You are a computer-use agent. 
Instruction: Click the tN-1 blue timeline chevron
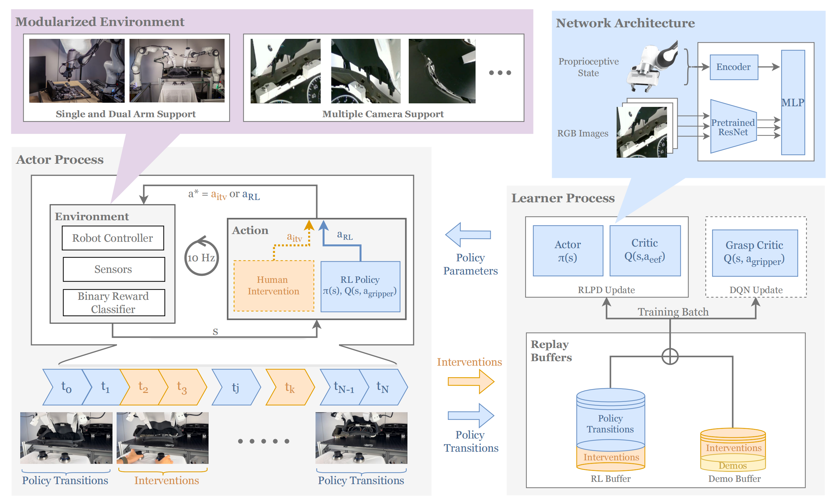click(343, 387)
